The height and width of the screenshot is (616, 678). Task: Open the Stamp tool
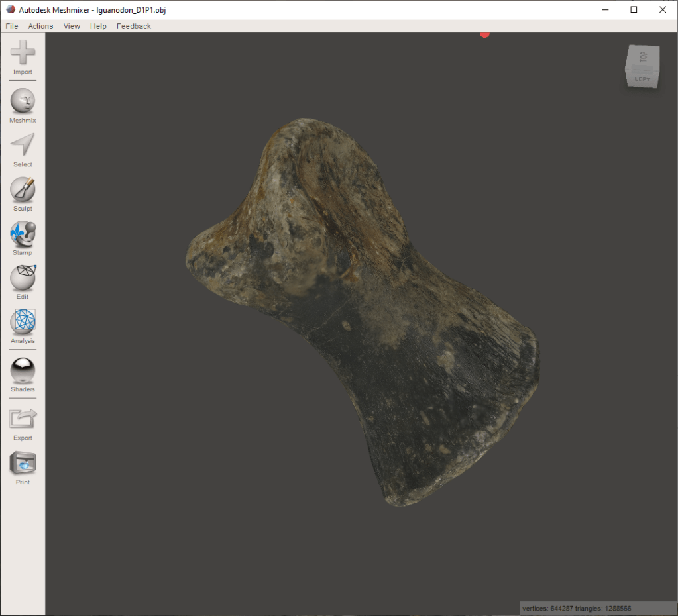23,234
